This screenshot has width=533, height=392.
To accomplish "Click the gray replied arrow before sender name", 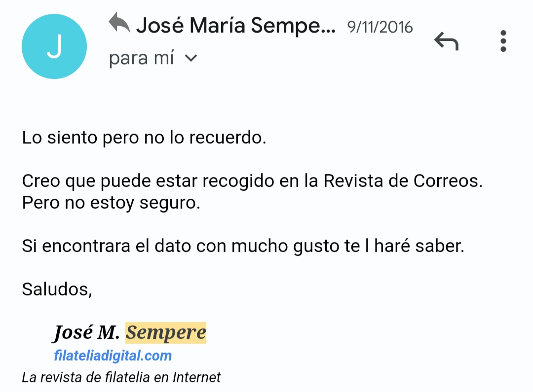I will coord(119,22).
